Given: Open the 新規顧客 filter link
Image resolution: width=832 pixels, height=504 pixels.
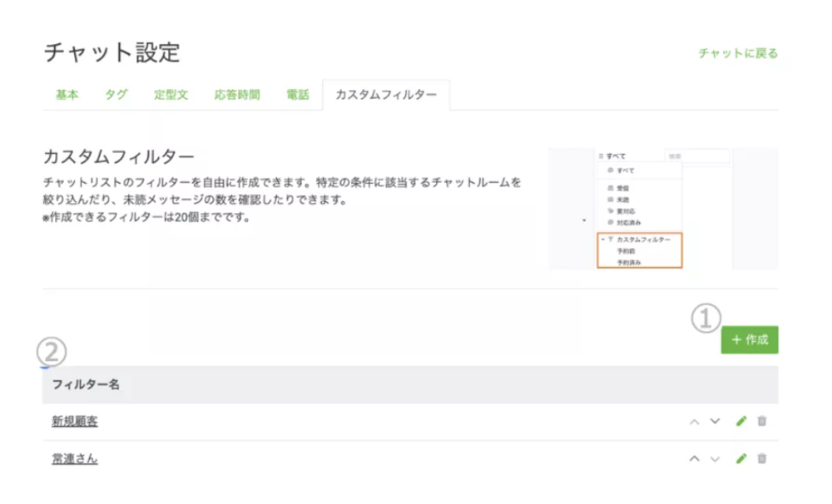Looking at the screenshot, I should 74,422.
